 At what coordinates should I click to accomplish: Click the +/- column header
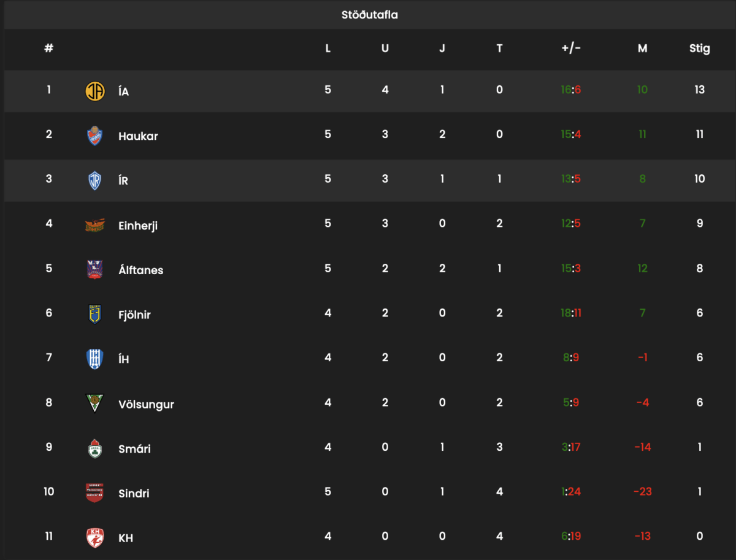(571, 48)
